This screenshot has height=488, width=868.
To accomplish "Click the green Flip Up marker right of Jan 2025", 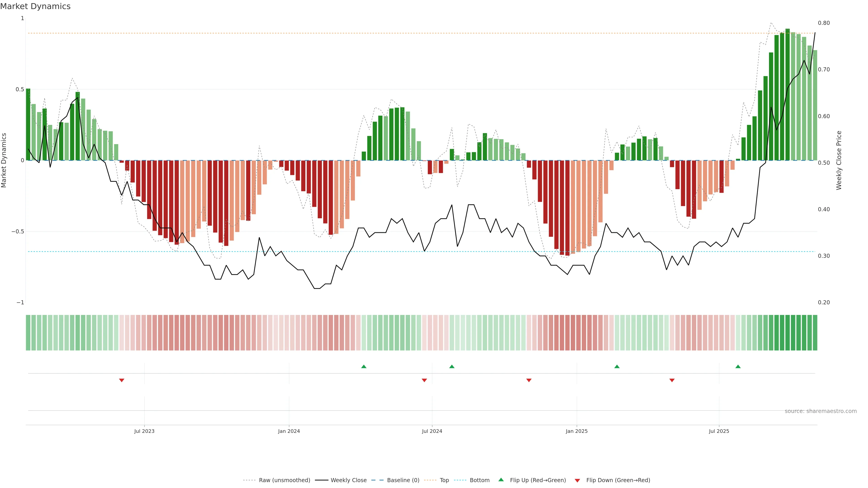I will [617, 366].
